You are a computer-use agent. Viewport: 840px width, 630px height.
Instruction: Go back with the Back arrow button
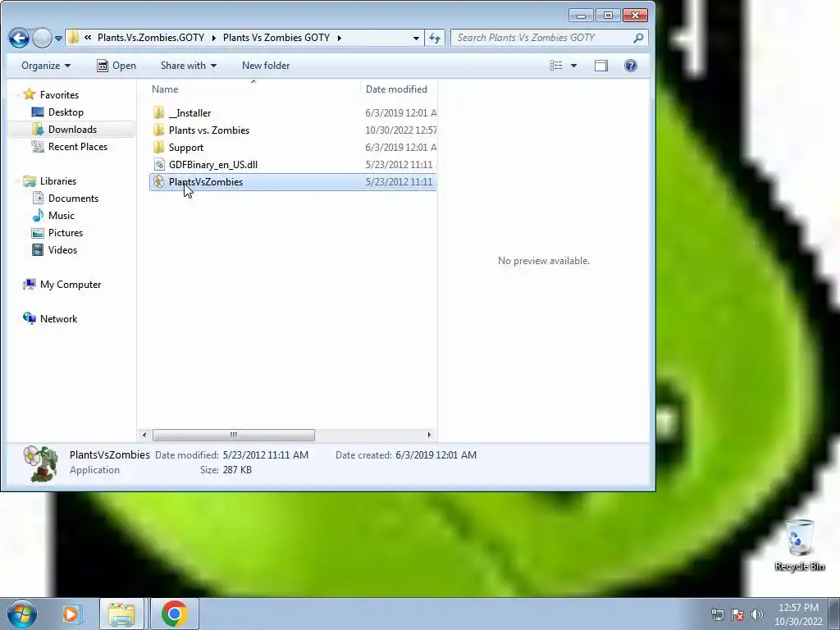coord(19,38)
